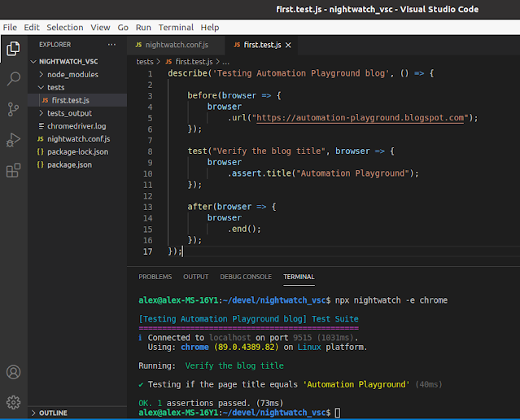
Task: Click 'npx nightwatch -e chrome' command text
Action: [391, 300]
